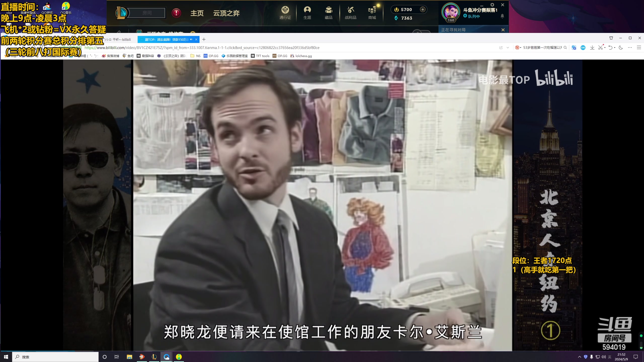Toggle browser night mode moon icon
Viewport: 644px width, 362px height.
point(621,48)
